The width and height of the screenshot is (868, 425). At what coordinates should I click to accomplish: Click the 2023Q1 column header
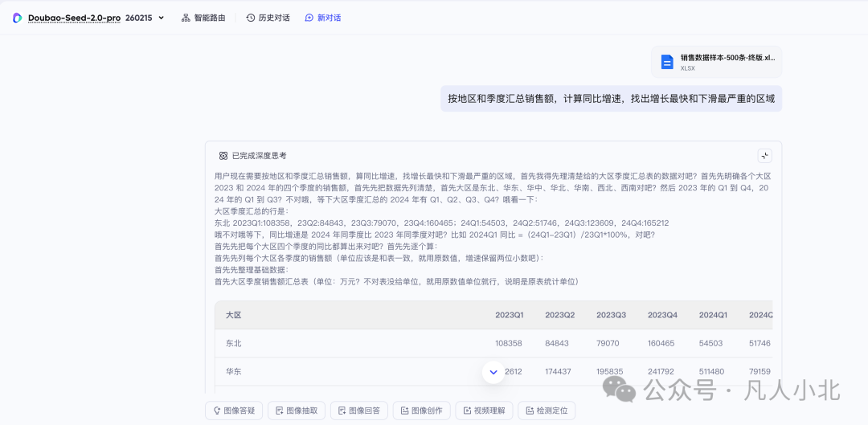coord(510,315)
